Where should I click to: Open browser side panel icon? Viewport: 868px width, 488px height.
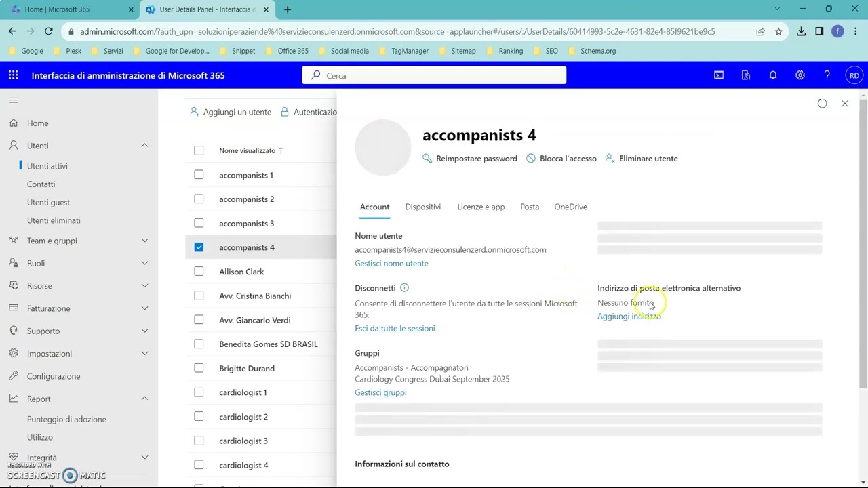pos(819,31)
